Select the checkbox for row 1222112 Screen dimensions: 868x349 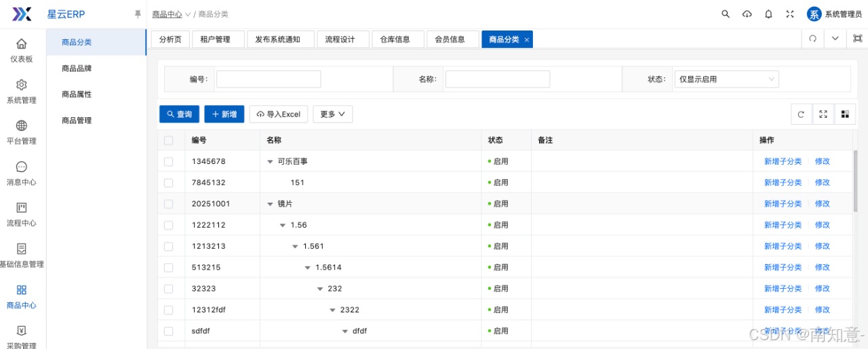point(169,224)
